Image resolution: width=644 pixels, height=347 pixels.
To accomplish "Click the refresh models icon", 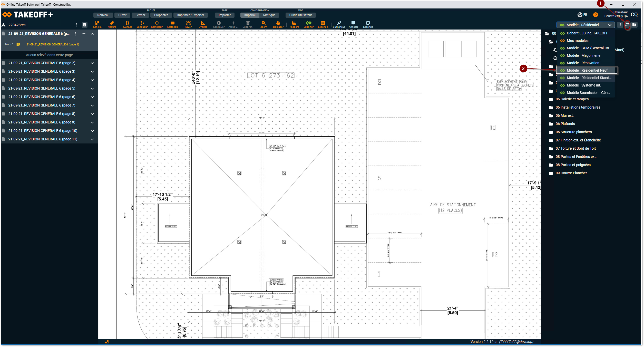I will (627, 25).
